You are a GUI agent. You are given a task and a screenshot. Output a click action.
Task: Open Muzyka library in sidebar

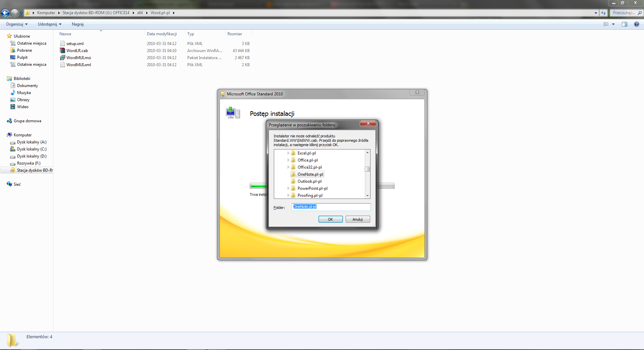click(x=24, y=93)
